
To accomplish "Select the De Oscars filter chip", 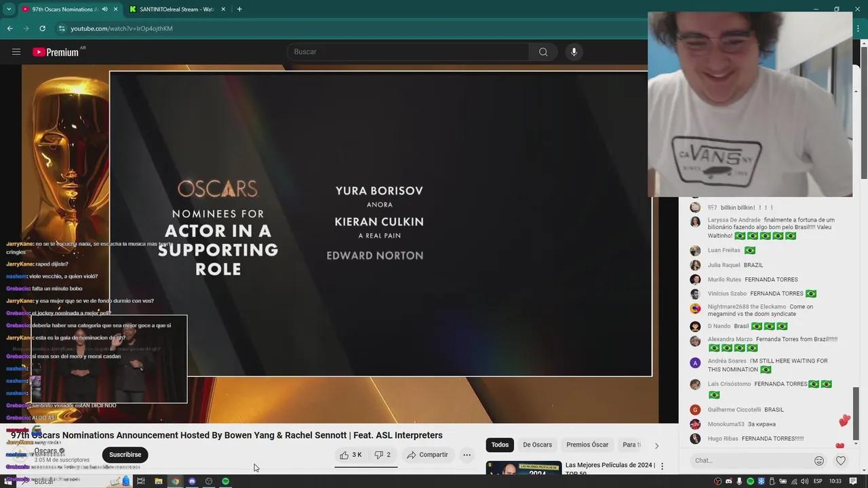I will click(537, 445).
